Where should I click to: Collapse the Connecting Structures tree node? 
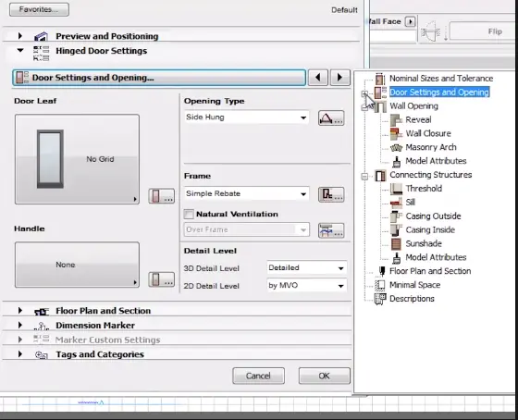tap(364, 177)
